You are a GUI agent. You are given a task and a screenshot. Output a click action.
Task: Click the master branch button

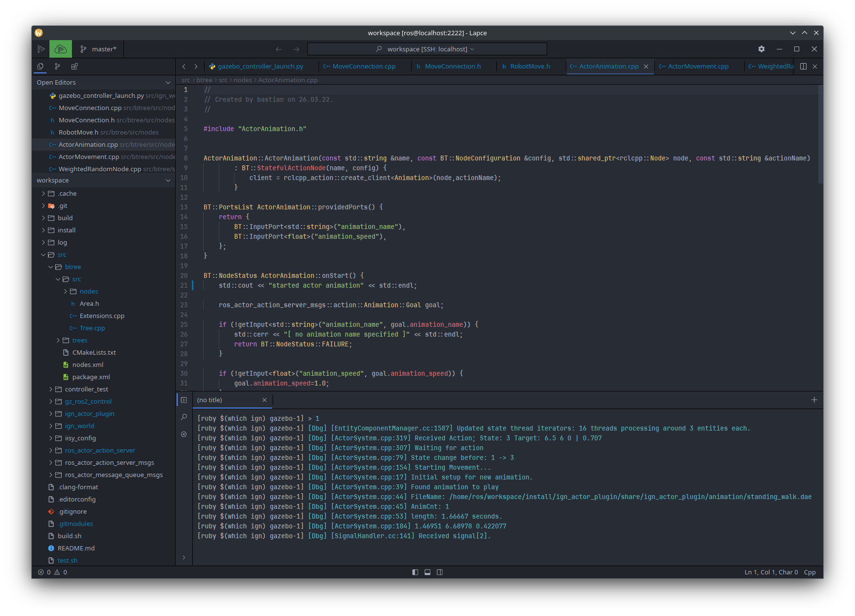click(98, 49)
